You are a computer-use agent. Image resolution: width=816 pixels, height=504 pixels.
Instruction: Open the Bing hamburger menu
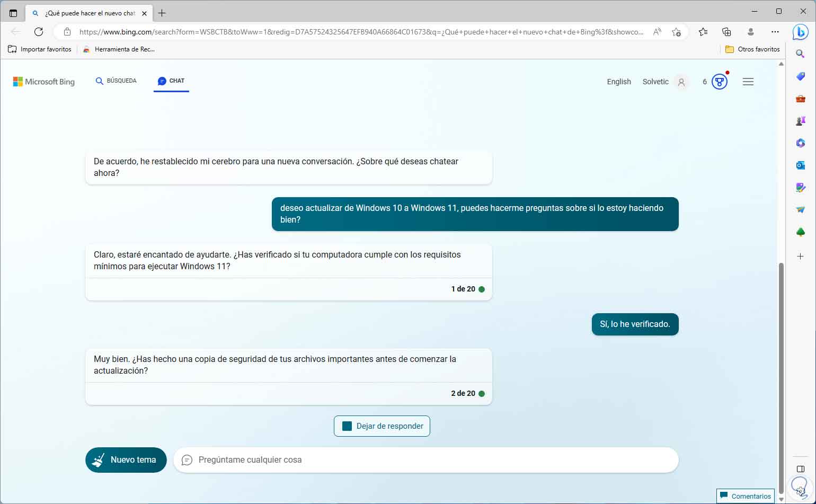(748, 82)
